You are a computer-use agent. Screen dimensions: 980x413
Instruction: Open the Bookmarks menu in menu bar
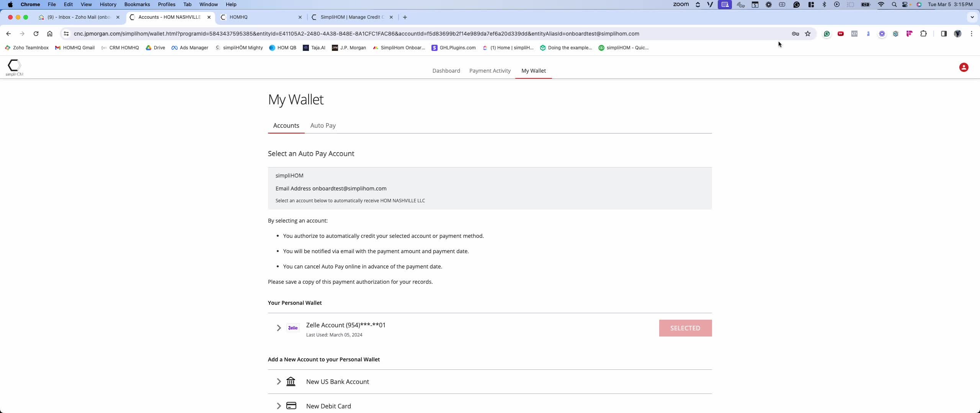(137, 5)
